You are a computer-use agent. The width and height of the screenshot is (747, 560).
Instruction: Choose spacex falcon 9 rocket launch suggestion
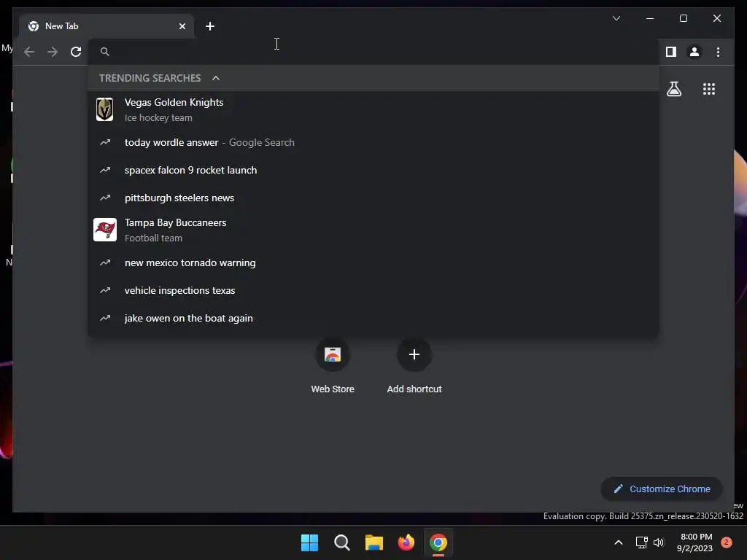373,170
